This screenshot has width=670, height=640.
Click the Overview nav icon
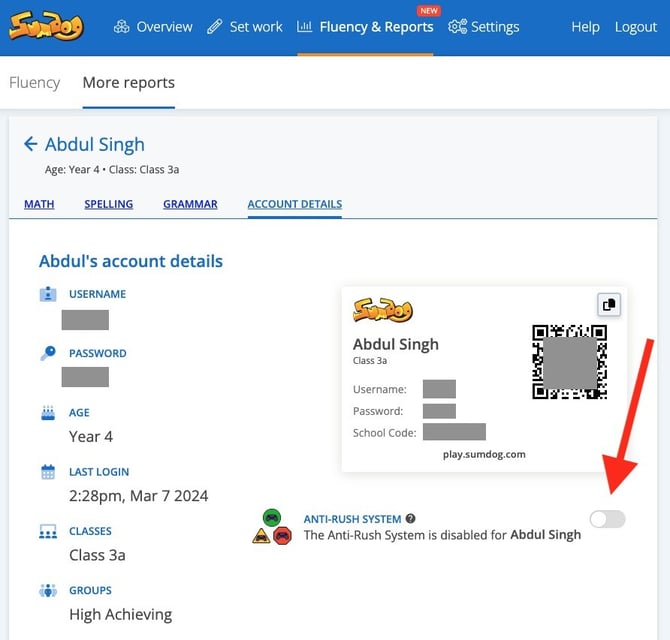[x=121, y=27]
